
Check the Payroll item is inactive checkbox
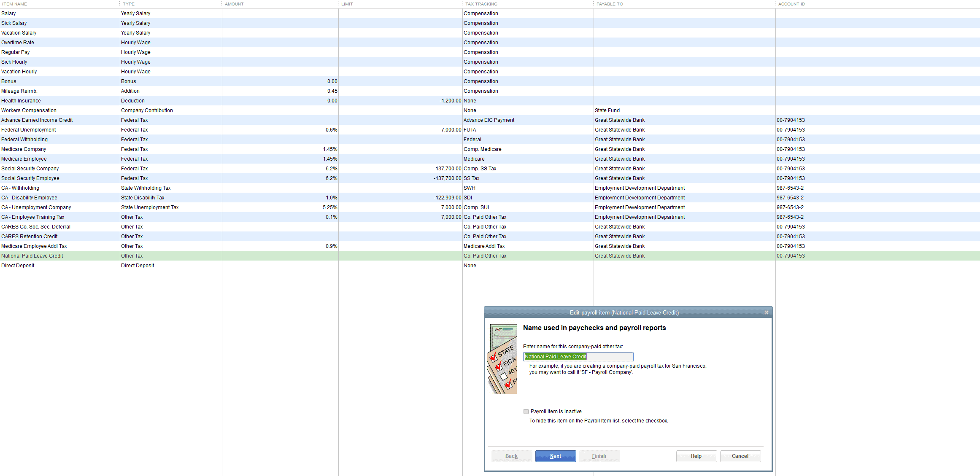coord(526,411)
